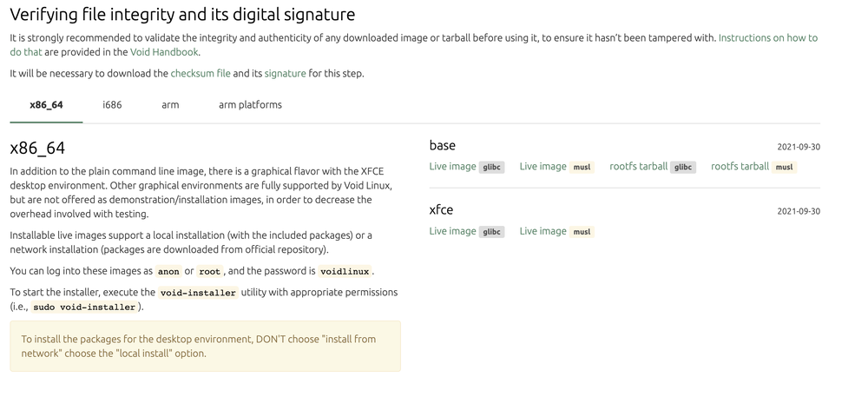This screenshot has width=868, height=397.
Task: Click "Instructions on how to" link
Action: point(767,38)
